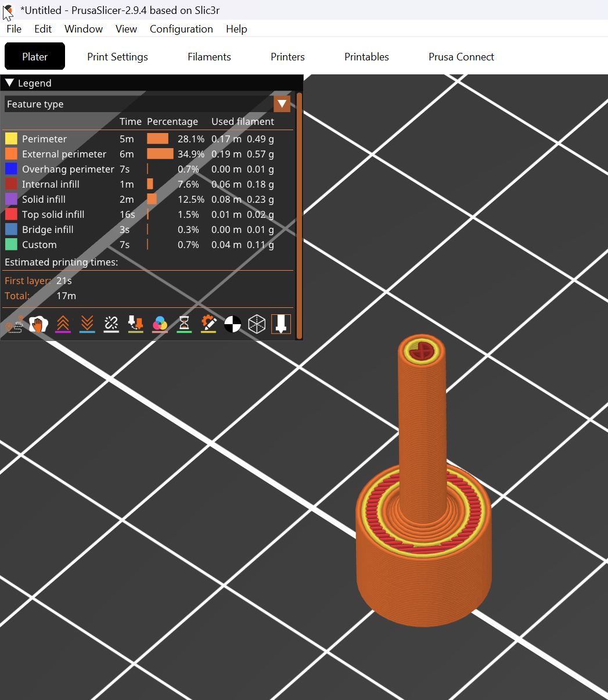Open the Edit menu
The image size is (608, 700).
tap(43, 29)
